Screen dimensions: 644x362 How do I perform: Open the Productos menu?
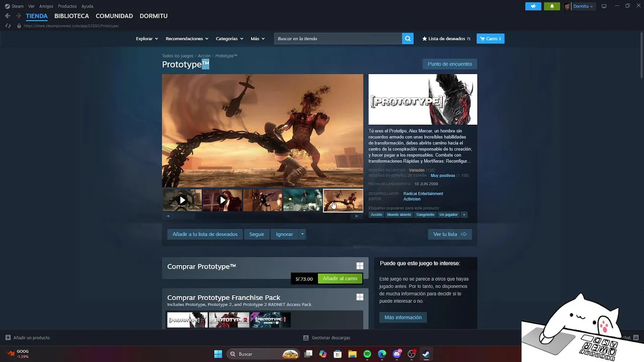click(67, 6)
